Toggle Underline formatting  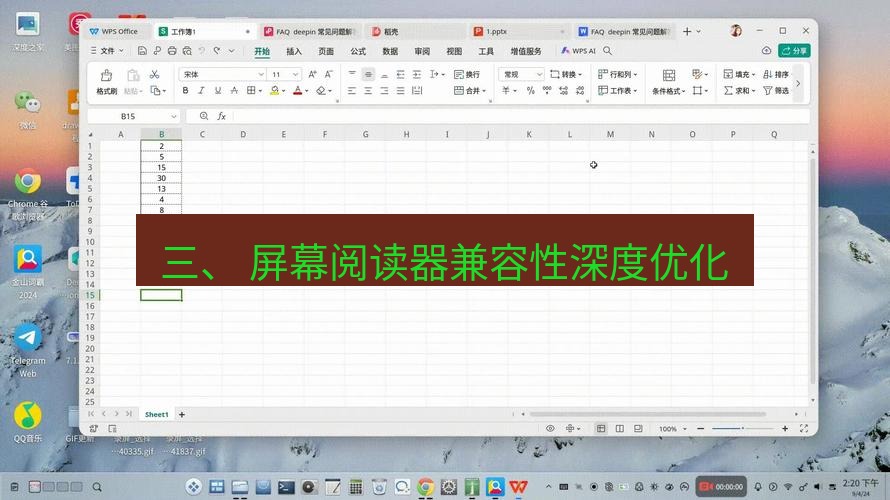coord(217,91)
